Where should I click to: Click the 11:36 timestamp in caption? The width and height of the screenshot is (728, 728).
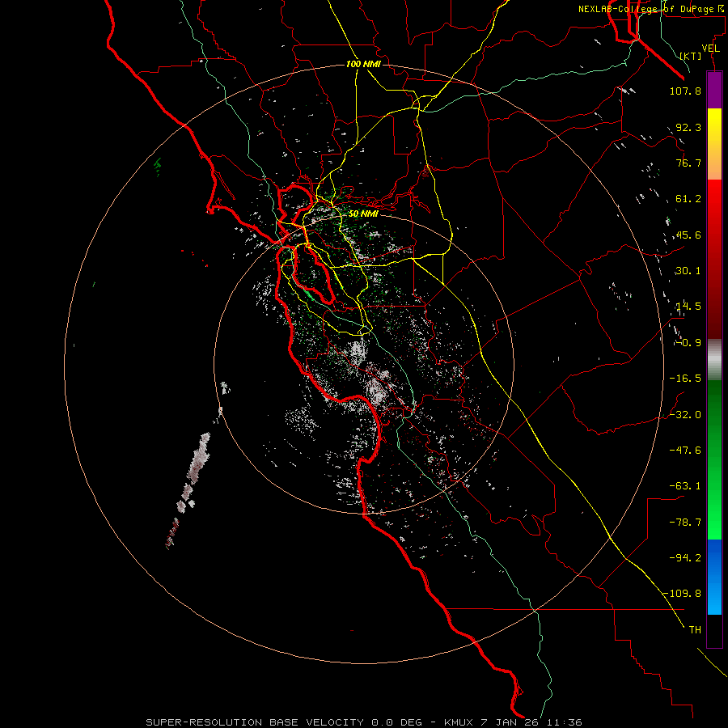click(x=564, y=722)
